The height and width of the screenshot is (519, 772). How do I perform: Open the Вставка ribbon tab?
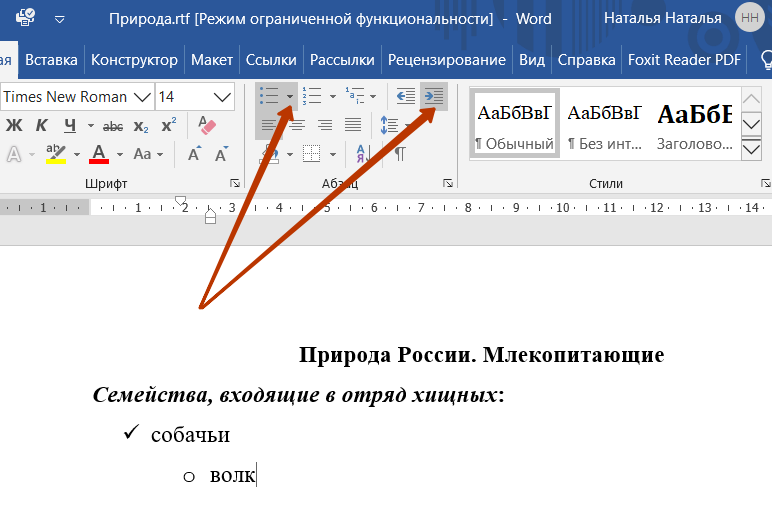pyautogui.click(x=51, y=60)
